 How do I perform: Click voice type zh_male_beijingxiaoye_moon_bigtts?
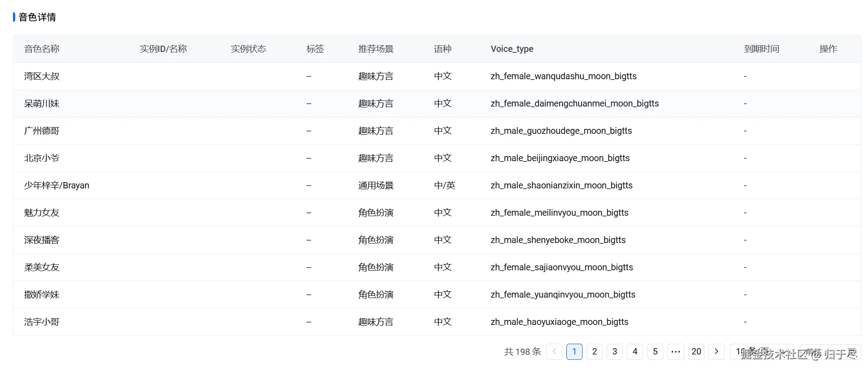tap(560, 158)
